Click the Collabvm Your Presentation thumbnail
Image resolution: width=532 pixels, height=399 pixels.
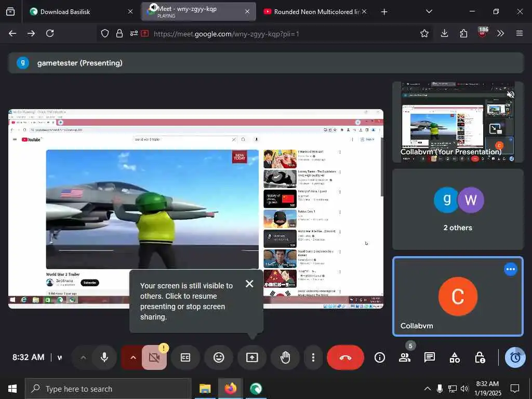point(458,122)
